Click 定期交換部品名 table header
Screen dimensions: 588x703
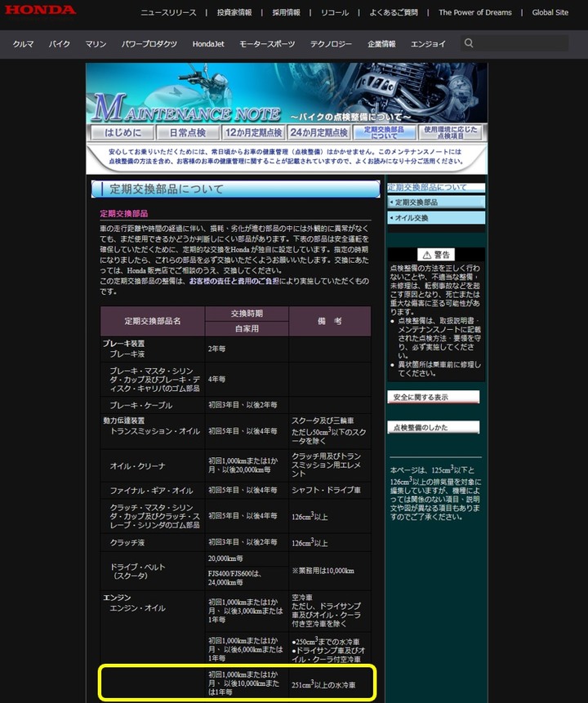(153, 321)
